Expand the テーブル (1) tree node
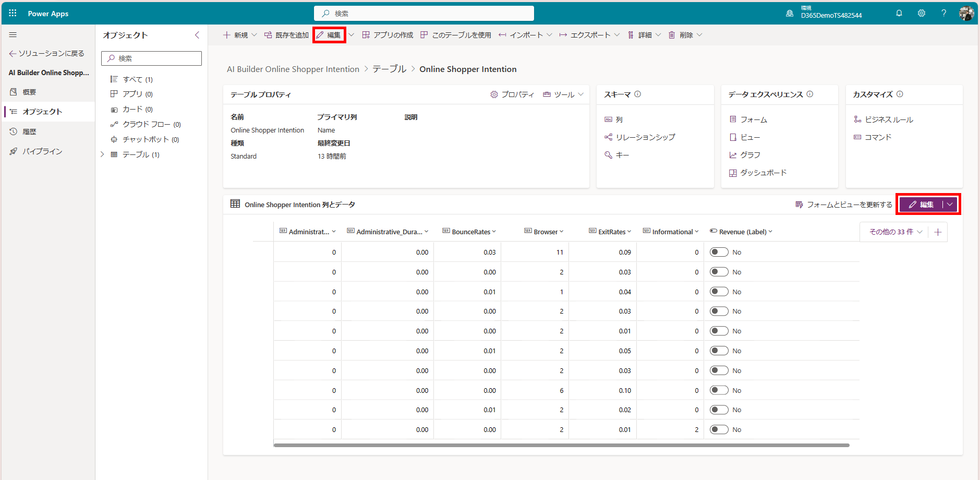This screenshot has width=980, height=480. [102, 154]
